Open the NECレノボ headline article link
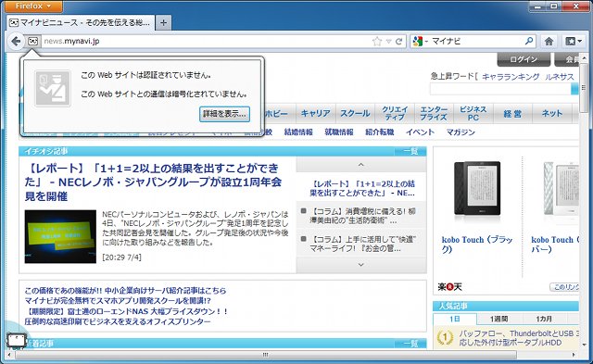593x364 pixels. pos(153,182)
